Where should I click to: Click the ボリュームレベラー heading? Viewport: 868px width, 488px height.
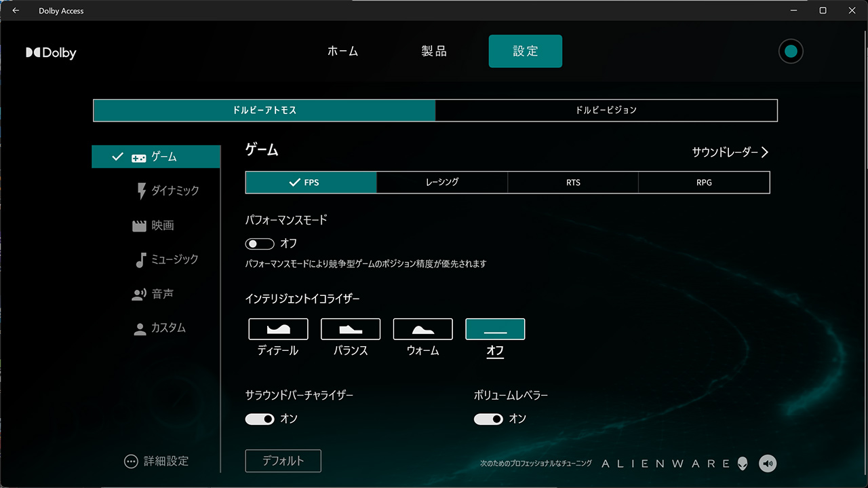511,395
